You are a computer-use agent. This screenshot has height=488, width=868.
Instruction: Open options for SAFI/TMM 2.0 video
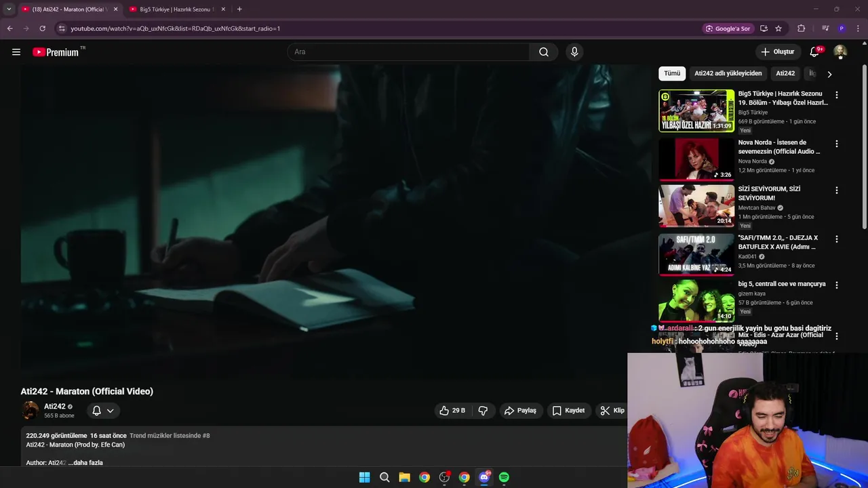(837, 239)
